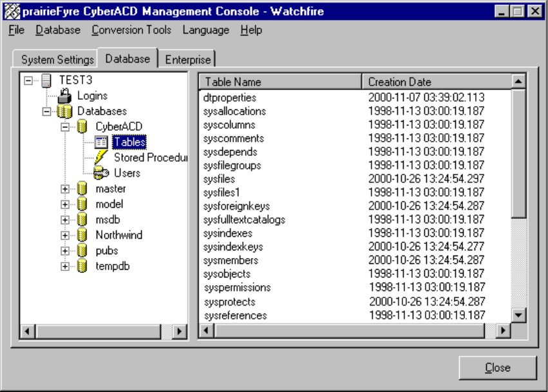The image size is (548, 392).
Task: Select the sysfulltextcatalogs table row
Action: click(x=355, y=219)
